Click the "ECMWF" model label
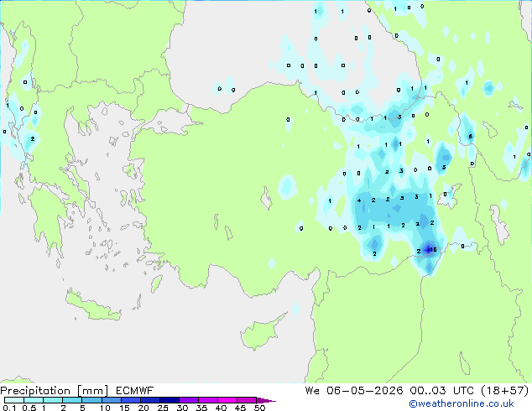Screen dimensions: 532x411 134,391
